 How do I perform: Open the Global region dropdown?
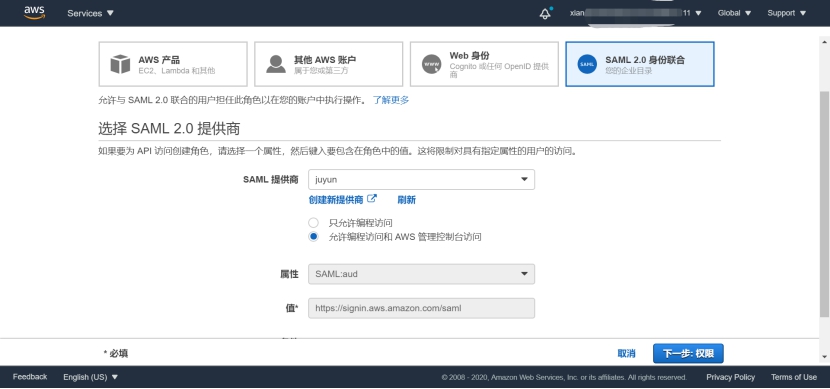coord(734,13)
